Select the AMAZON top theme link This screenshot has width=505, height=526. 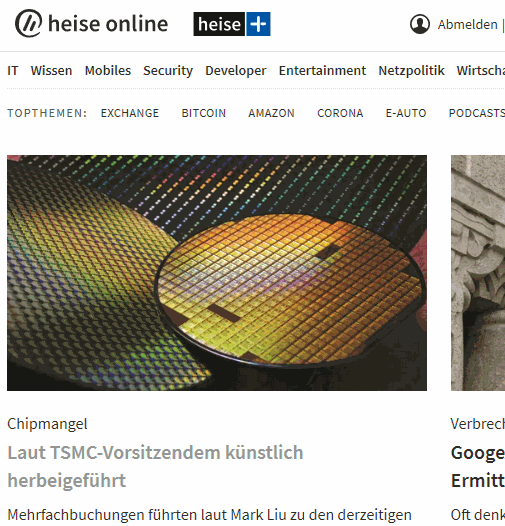tap(271, 113)
